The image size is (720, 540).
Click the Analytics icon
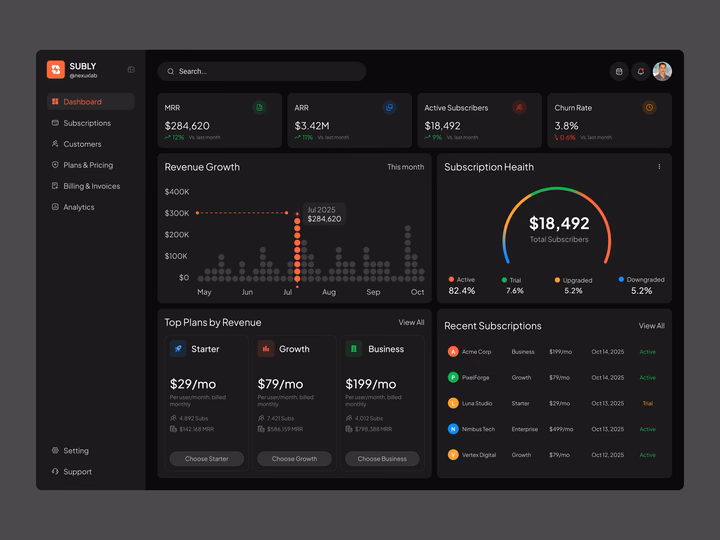(55, 207)
